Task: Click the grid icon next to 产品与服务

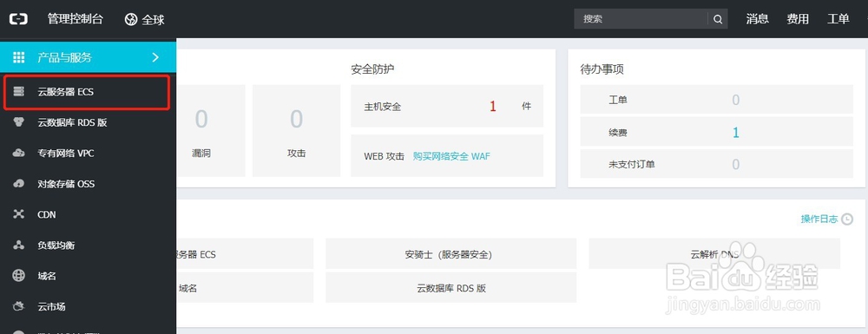Action: click(x=19, y=57)
